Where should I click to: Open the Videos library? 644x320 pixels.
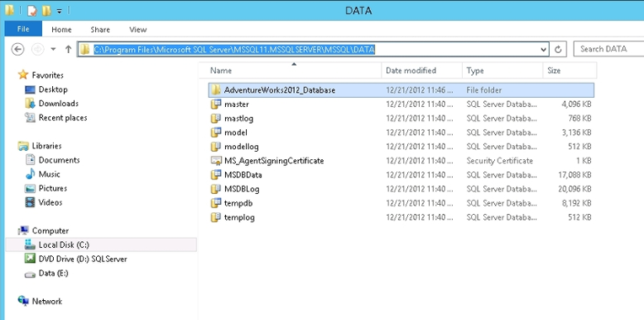50,202
